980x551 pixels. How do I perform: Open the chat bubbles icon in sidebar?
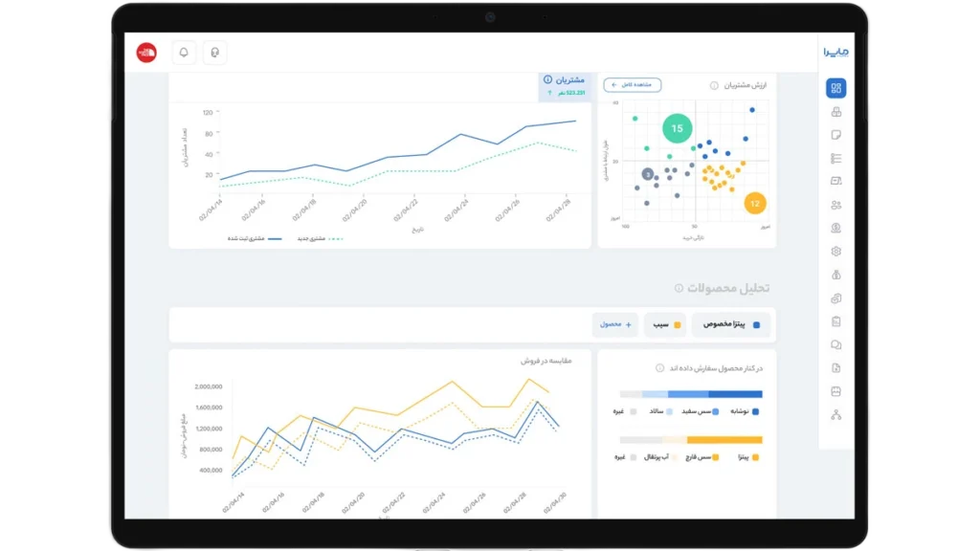click(x=835, y=344)
